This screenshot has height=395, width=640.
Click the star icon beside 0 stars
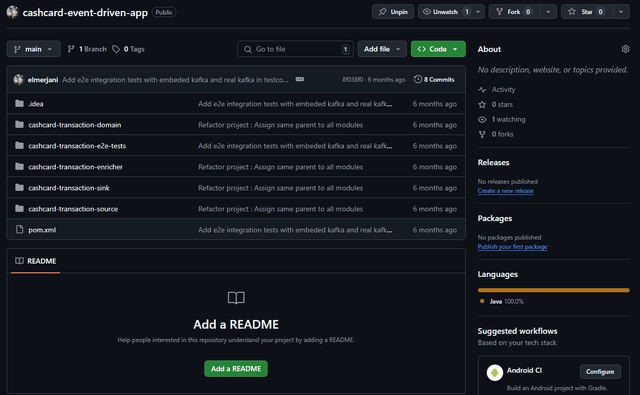click(x=482, y=104)
